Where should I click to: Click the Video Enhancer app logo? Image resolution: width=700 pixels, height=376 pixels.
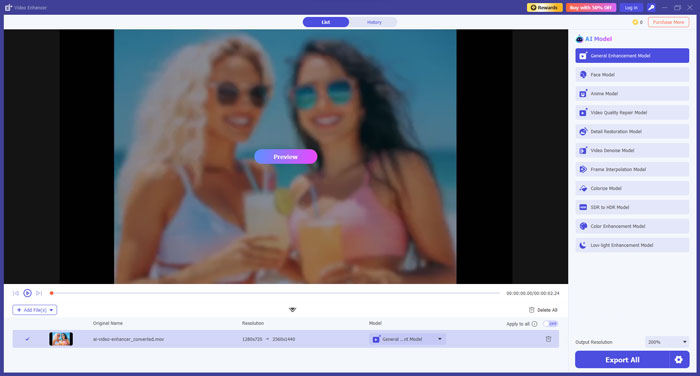coord(8,8)
